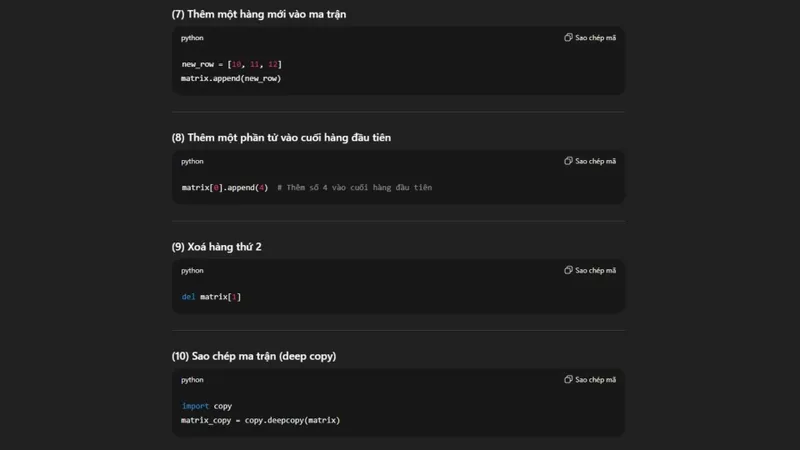Screen dimensions: 800x450
Task: Click the python label above new_row code
Action: tap(192, 38)
